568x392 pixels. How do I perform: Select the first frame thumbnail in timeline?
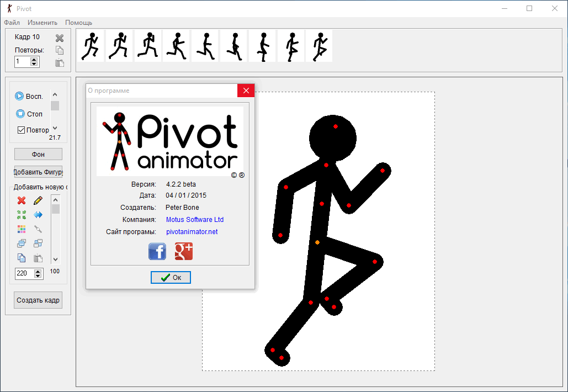(91, 46)
